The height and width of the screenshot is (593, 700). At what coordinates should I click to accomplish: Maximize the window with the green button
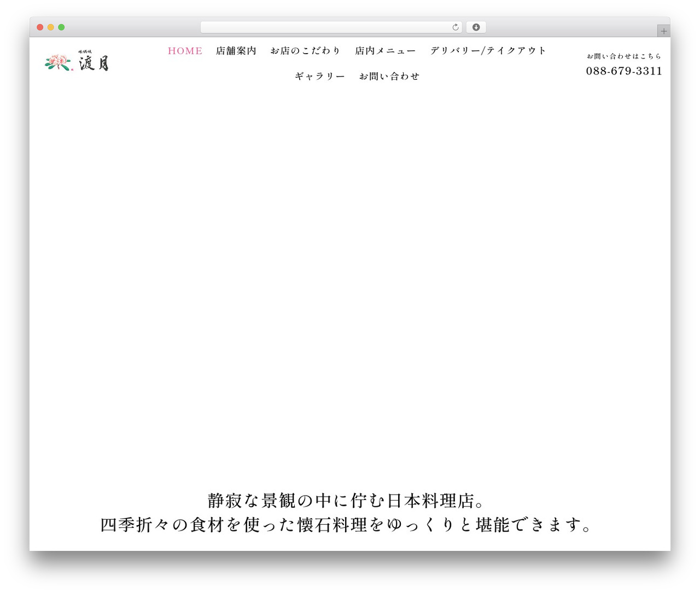pos(61,27)
